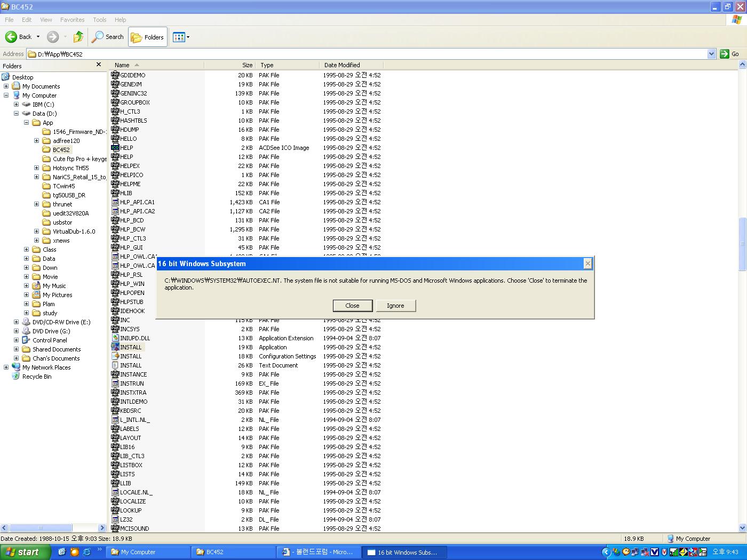Select the INIUPD.DLL file icon
This screenshot has height=560, width=747.
coord(115,338)
